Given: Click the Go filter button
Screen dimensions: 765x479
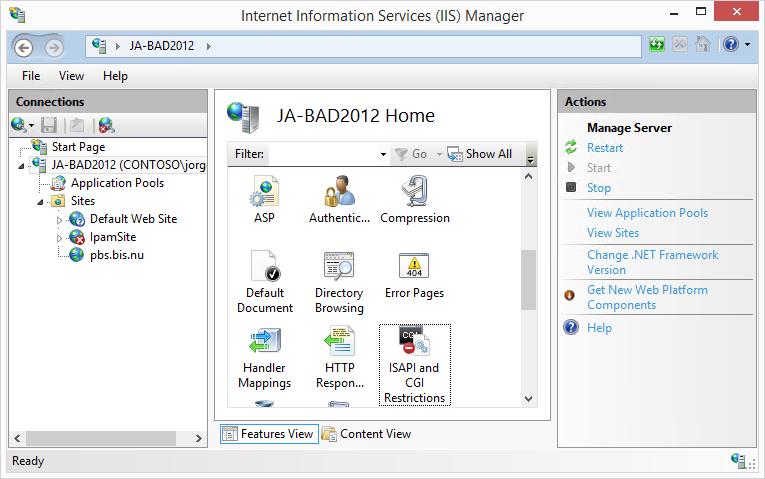Looking at the screenshot, I should tap(411, 154).
